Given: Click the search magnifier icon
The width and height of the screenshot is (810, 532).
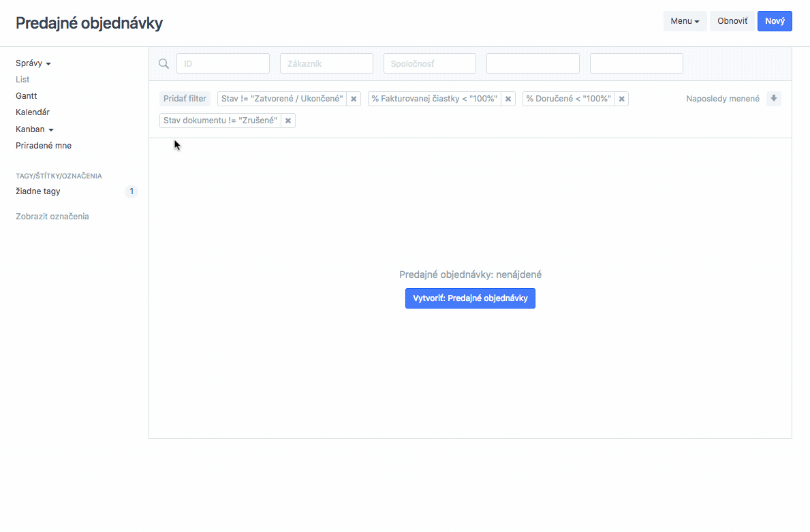Looking at the screenshot, I should [163, 63].
